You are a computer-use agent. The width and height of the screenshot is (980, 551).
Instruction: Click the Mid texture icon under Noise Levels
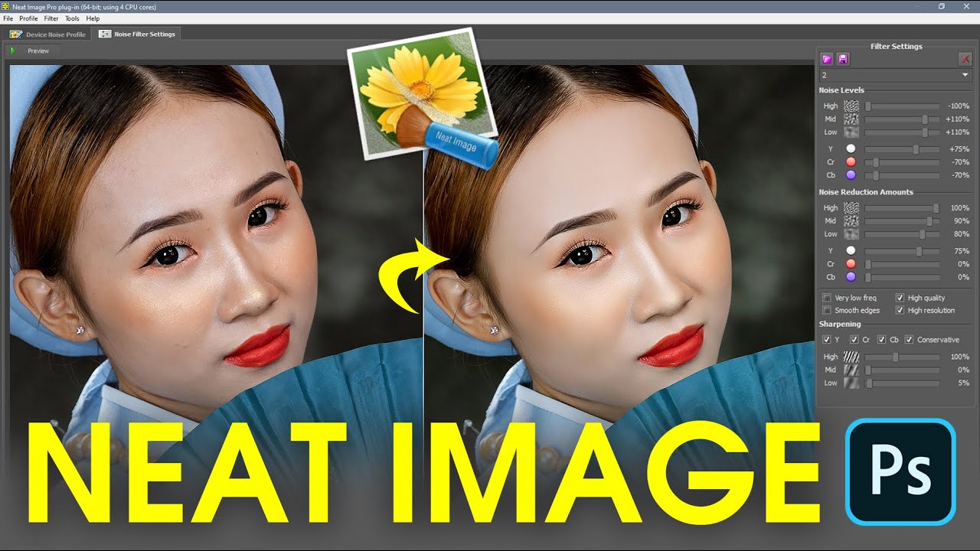click(851, 119)
